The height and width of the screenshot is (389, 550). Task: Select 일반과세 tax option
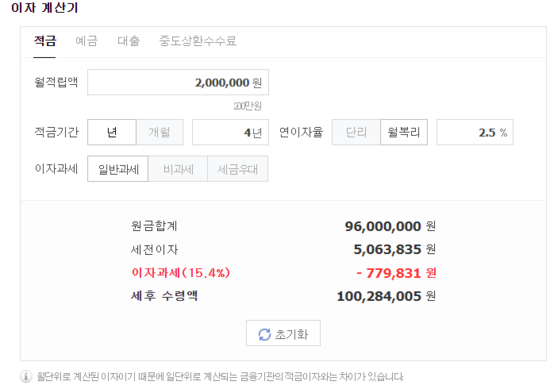pyautogui.click(x=118, y=169)
